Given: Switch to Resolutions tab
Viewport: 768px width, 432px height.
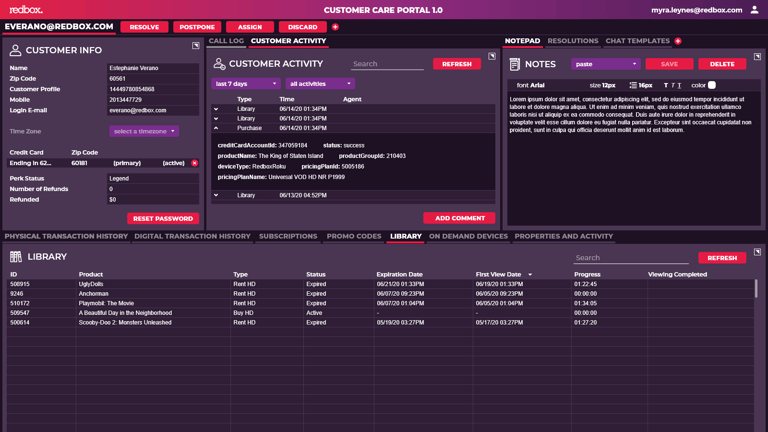Looking at the screenshot, I should pos(573,41).
